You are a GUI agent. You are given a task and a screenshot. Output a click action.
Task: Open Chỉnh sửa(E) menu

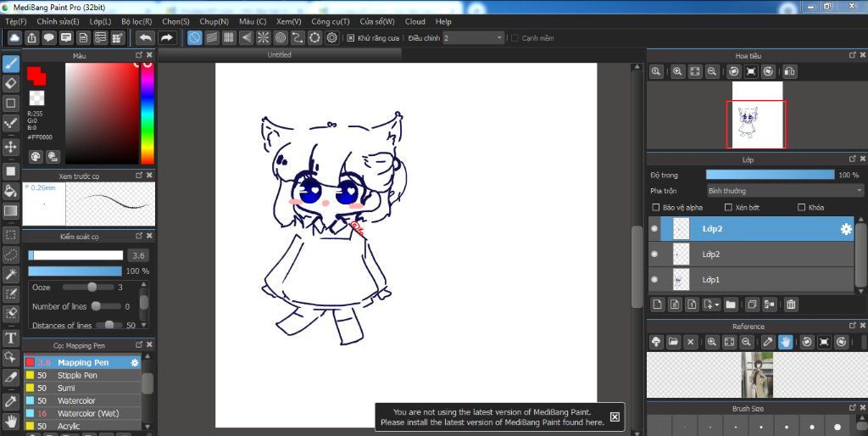point(58,21)
